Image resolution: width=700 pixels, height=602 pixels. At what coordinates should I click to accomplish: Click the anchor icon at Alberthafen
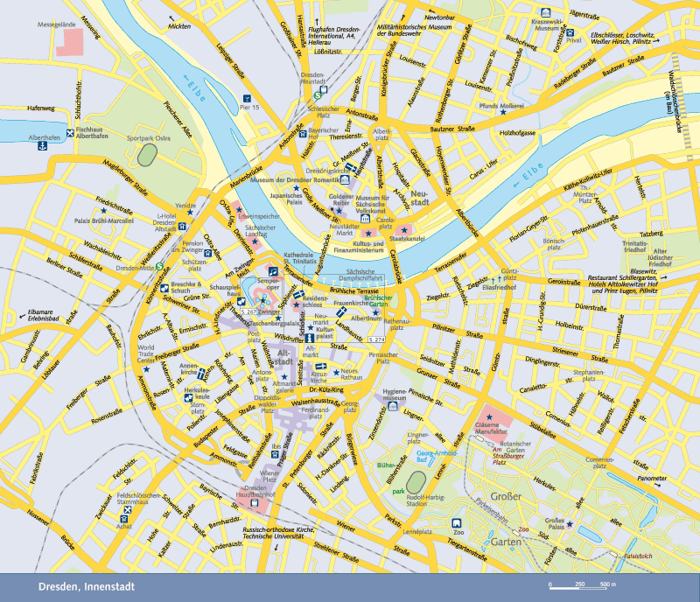coord(40,145)
